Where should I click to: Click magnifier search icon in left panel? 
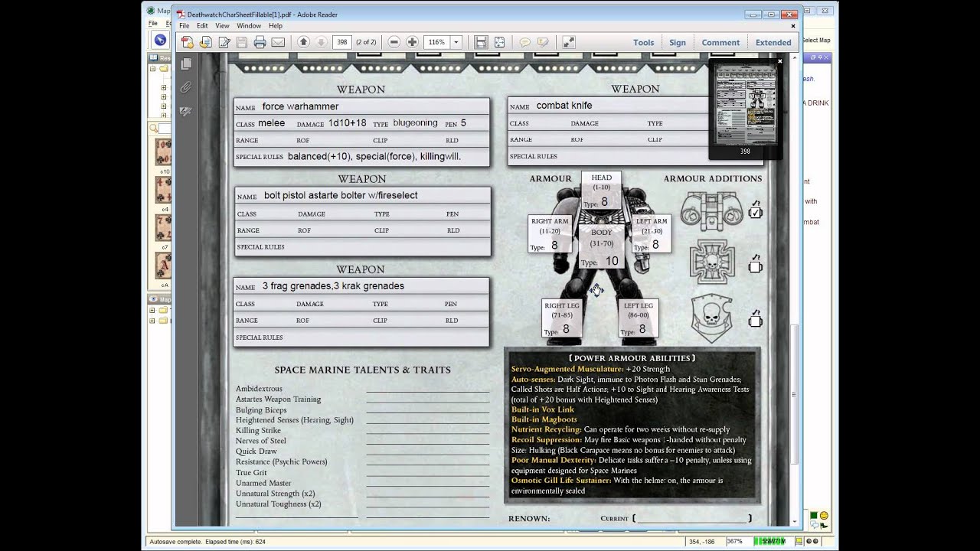click(154, 129)
